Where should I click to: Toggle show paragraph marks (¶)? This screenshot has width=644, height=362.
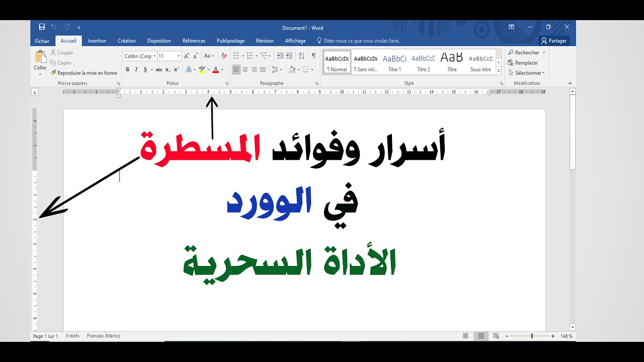click(314, 56)
